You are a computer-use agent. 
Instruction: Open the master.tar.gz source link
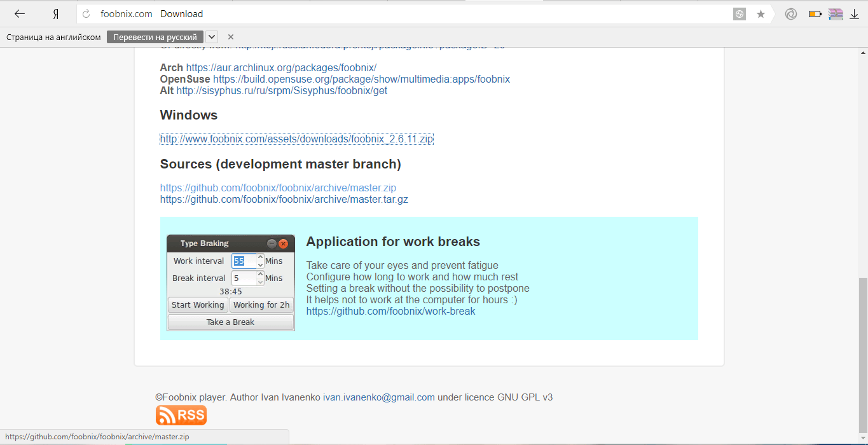(284, 199)
